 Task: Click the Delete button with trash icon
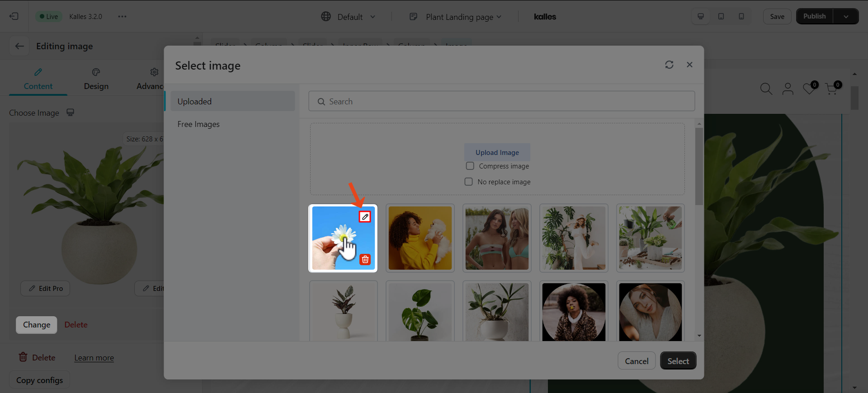click(x=37, y=357)
